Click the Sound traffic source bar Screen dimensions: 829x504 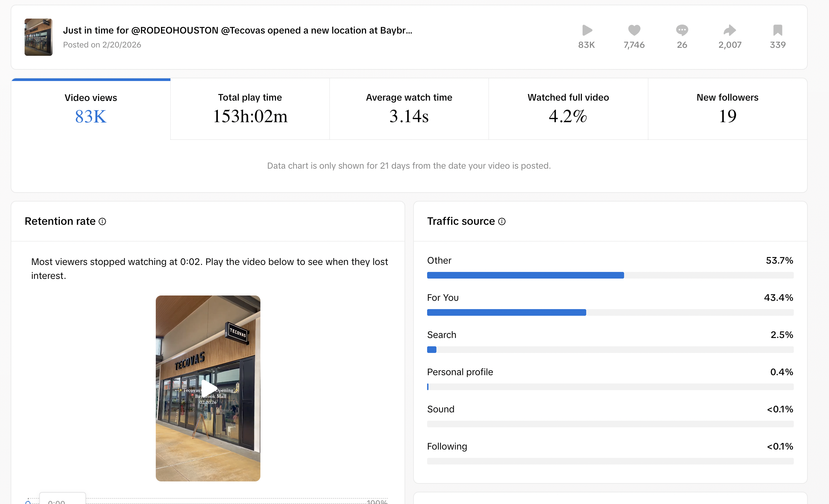click(x=610, y=424)
